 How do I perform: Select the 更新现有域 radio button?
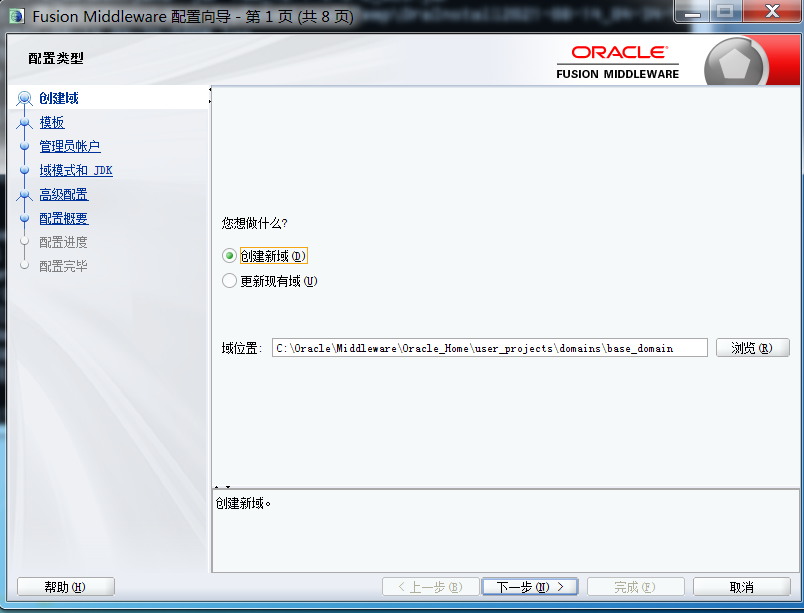pos(229,281)
